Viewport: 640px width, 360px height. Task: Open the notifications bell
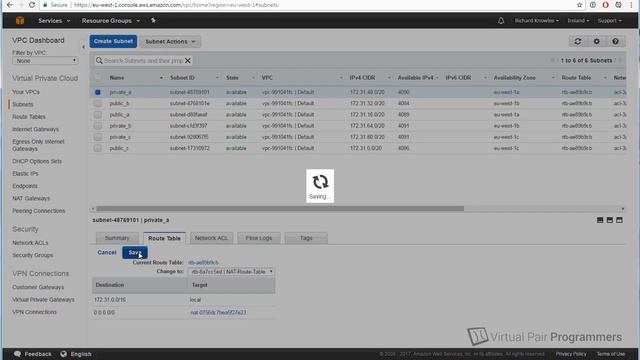(x=501, y=20)
